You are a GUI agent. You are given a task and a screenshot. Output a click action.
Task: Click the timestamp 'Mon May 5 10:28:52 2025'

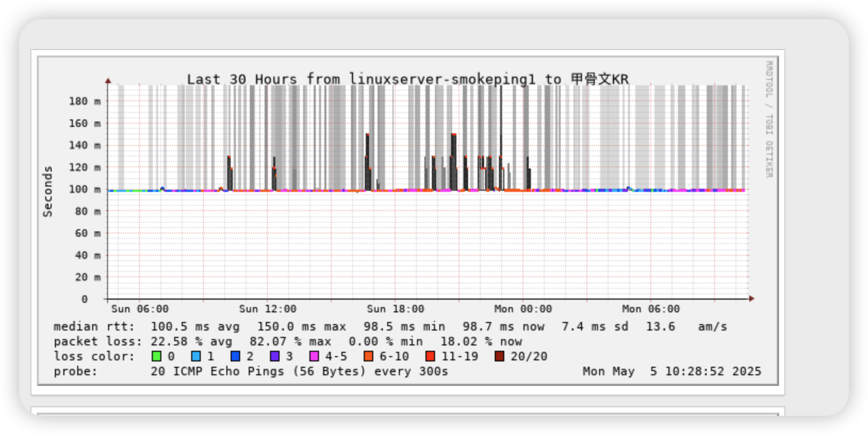point(672,372)
